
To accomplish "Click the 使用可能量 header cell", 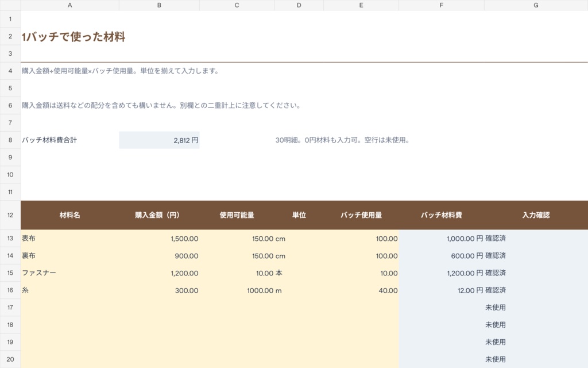I will pyautogui.click(x=237, y=215).
